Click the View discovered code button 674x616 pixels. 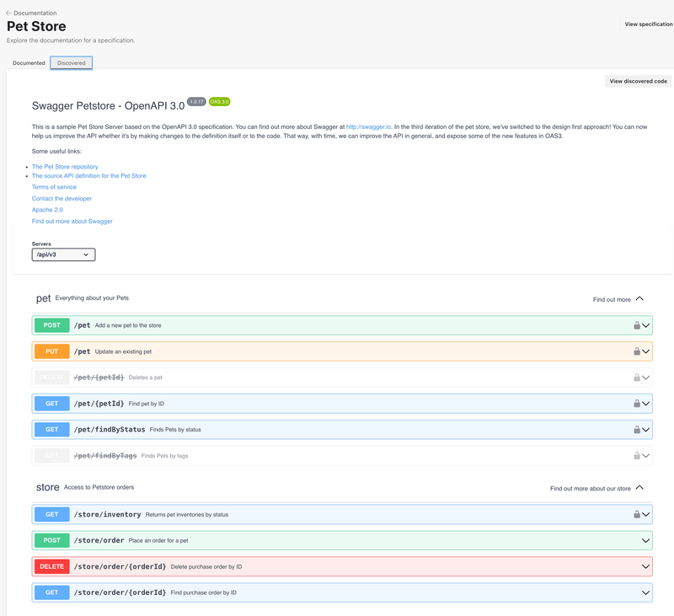point(639,81)
